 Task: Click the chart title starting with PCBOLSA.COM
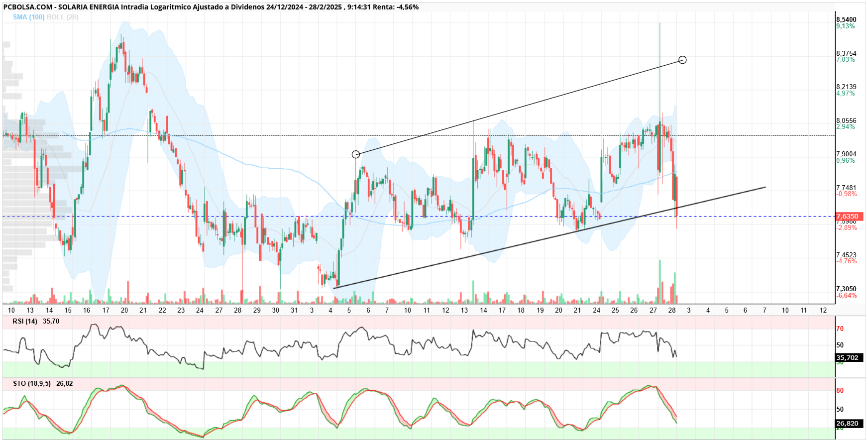[x=211, y=7]
